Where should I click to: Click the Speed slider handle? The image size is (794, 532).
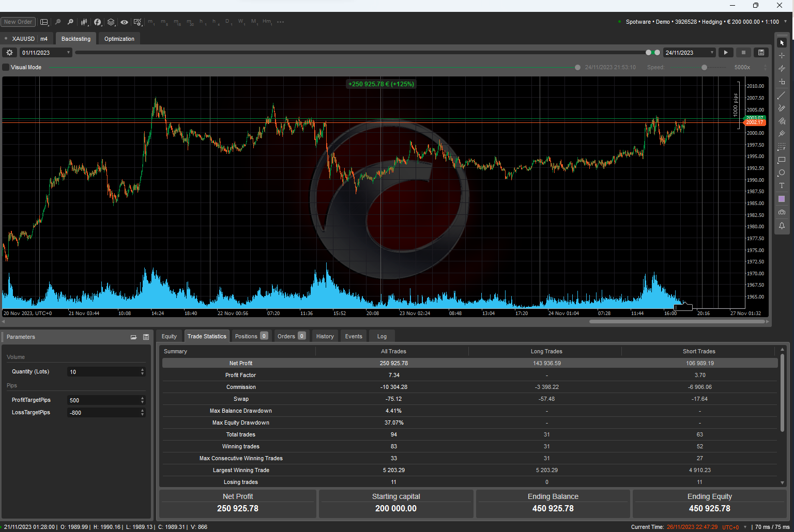(x=704, y=67)
